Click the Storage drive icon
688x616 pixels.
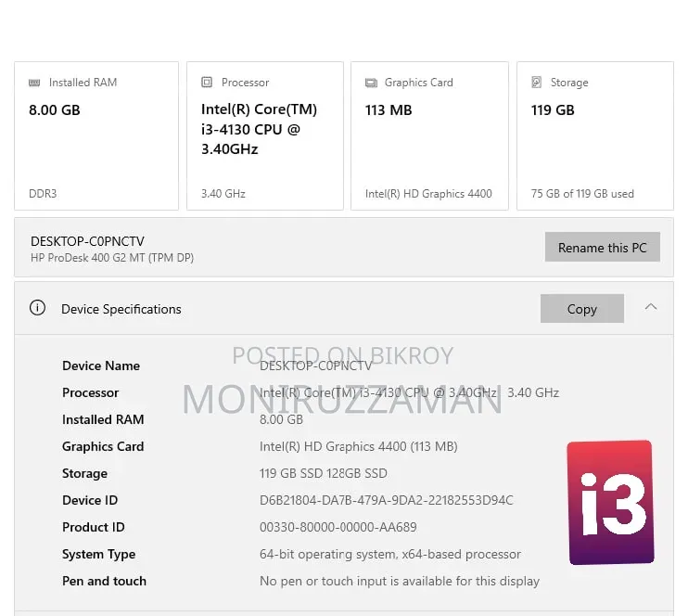pyautogui.click(x=536, y=83)
